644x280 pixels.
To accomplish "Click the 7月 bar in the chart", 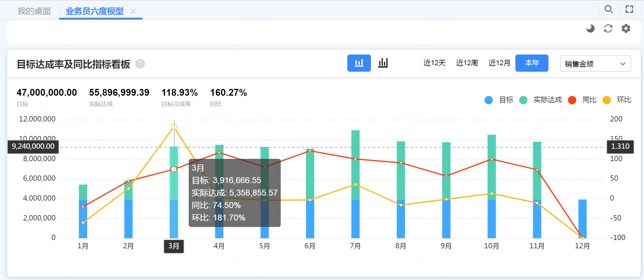I will click(356, 184).
